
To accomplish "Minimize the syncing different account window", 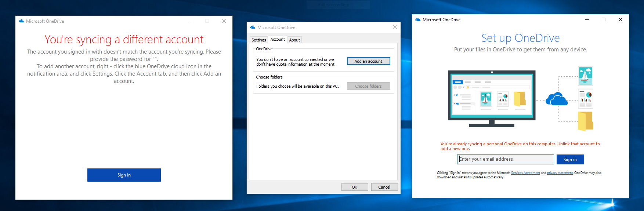I will point(191,21).
